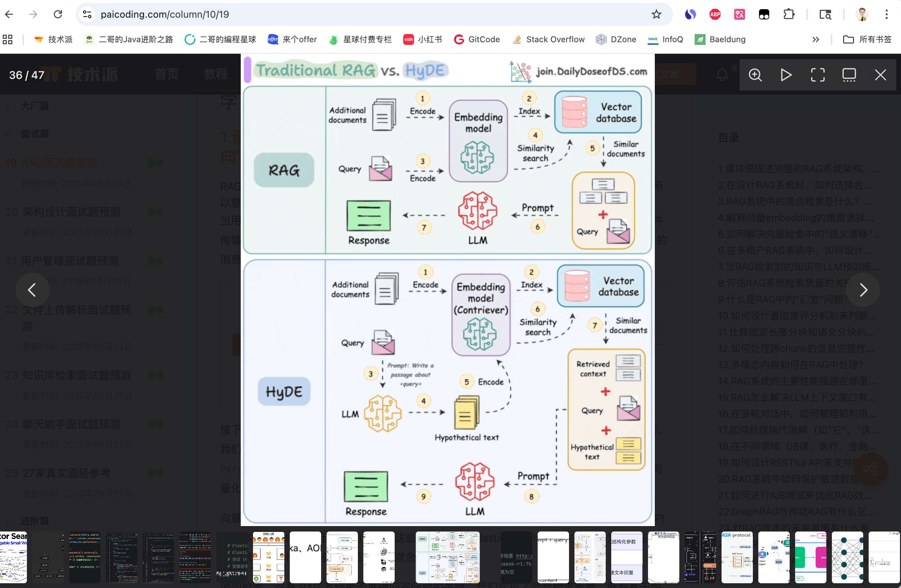Viewport: 901px width, 588px height.
Task: Open the Chrome apps grid shortcut
Action: point(7,39)
